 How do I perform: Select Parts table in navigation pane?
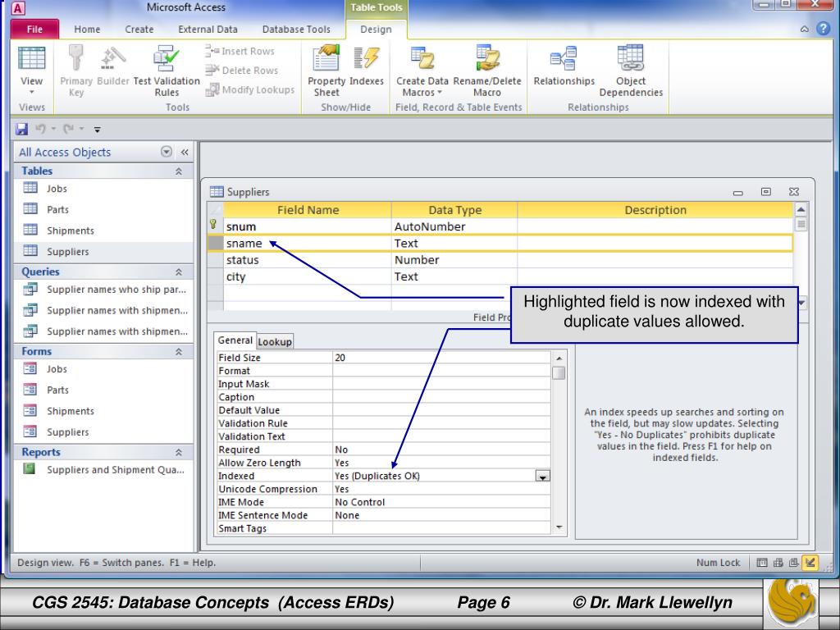click(x=104, y=209)
